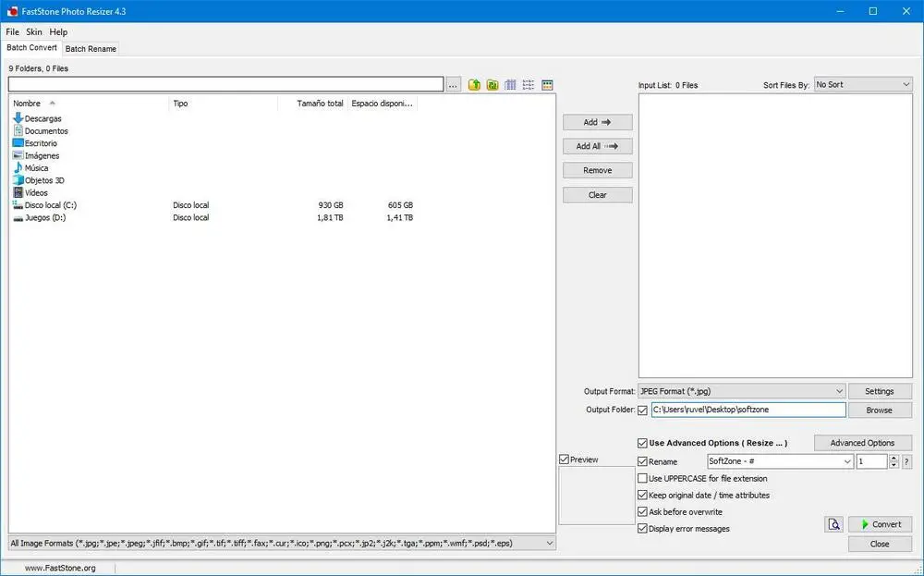Image resolution: width=924 pixels, height=576 pixels.
Task: Open the Sort Files By dropdown
Action: 863,85
